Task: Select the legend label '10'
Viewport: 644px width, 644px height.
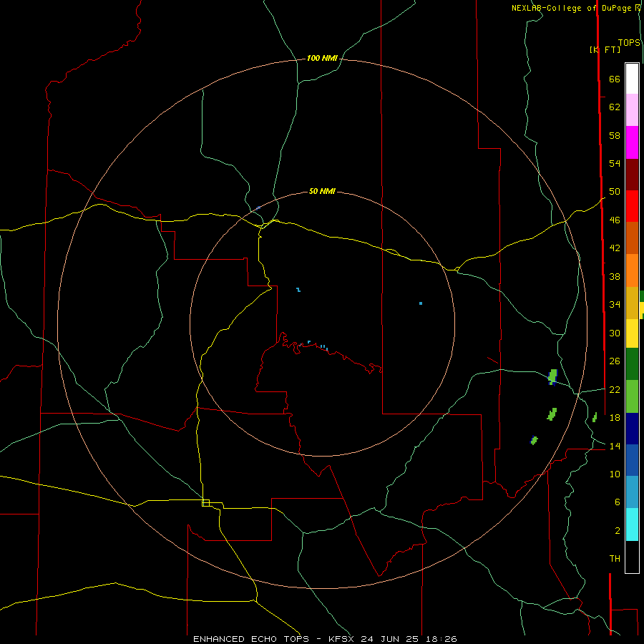Action: [615, 474]
